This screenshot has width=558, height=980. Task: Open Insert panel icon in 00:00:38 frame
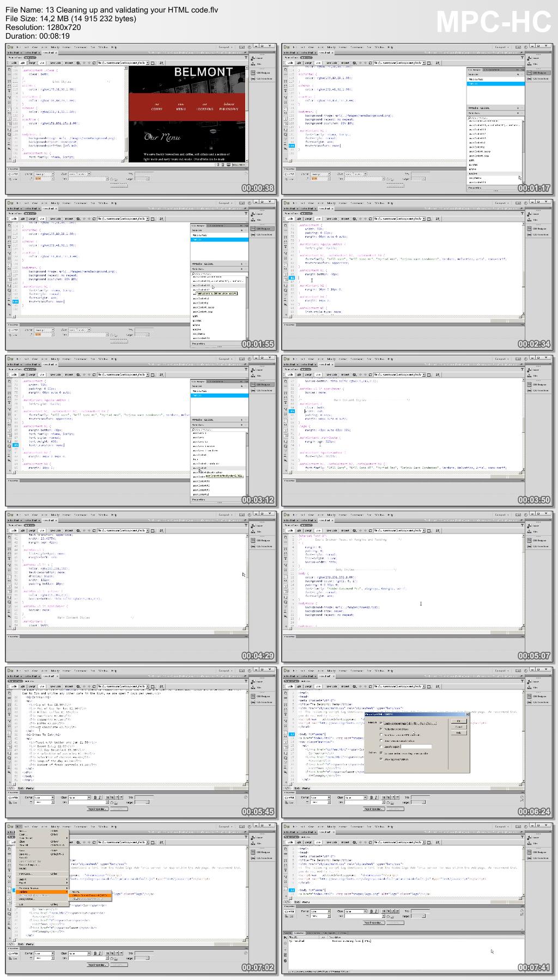pyautogui.click(x=253, y=58)
